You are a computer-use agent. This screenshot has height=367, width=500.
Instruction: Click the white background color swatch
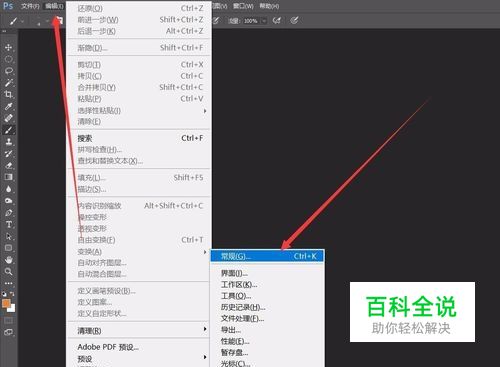pyautogui.click(x=12, y=309)
